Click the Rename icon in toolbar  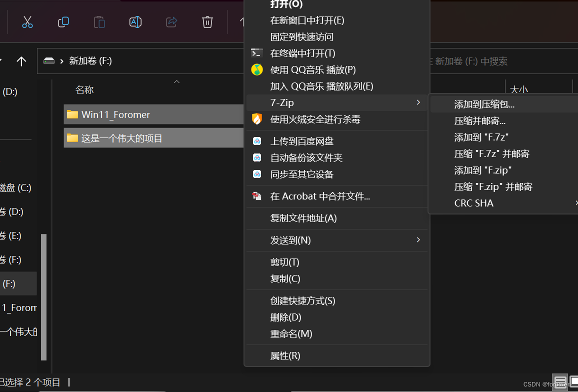pyautogui.click(x=135, y=22)
